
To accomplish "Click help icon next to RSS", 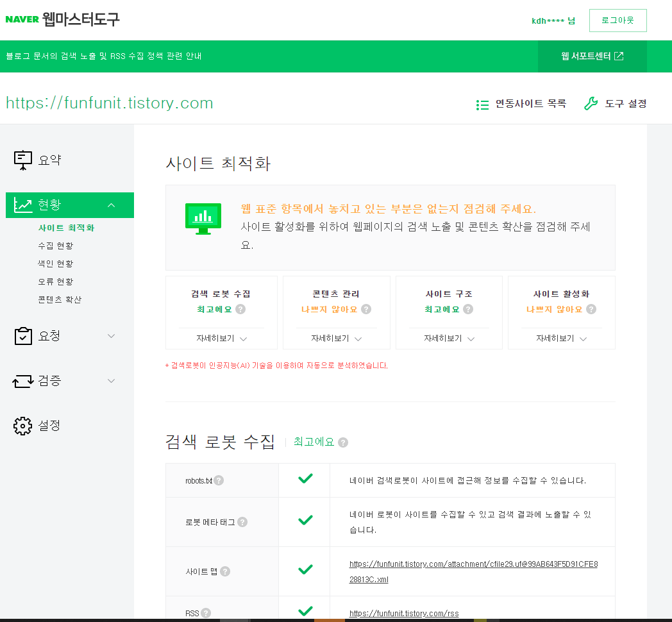I will pos(206,613).
